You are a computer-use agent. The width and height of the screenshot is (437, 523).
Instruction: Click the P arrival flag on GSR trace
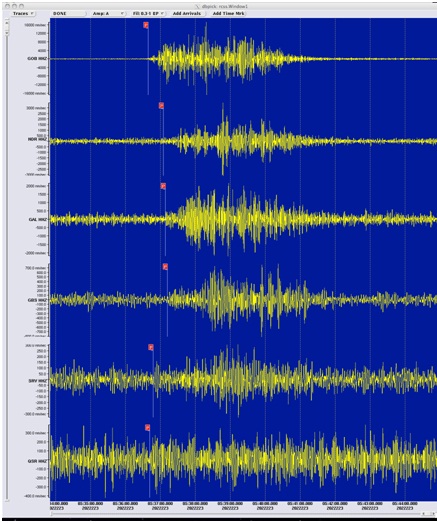pos(147,427)
